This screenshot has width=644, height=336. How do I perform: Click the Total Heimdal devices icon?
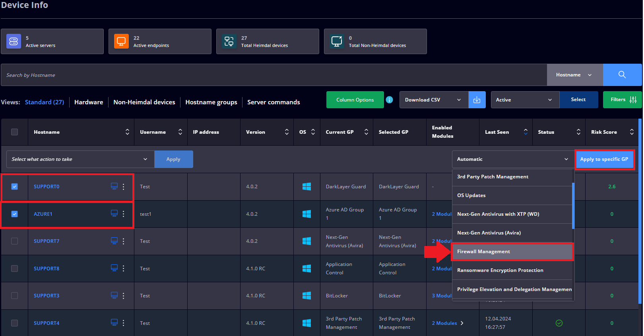point(229,41)
